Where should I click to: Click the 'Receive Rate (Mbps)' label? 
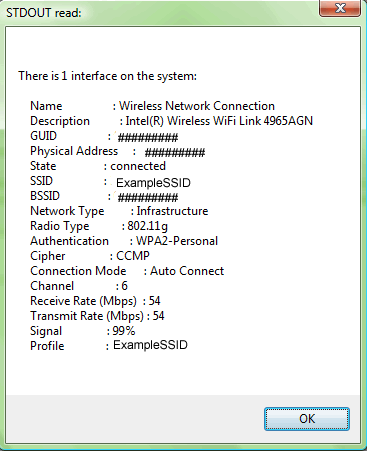point(83,301)
